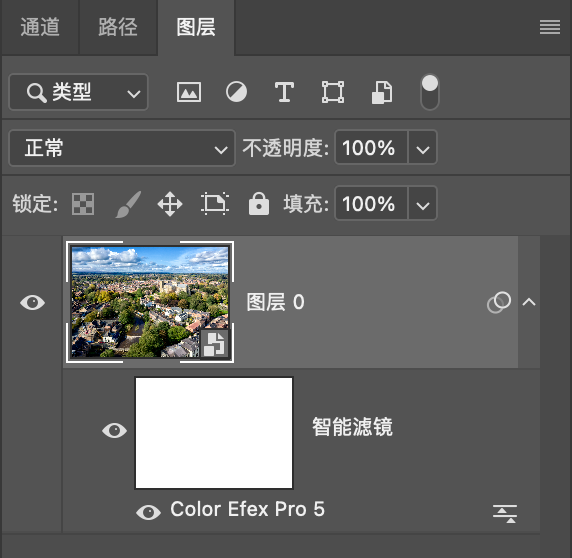Open the 正常 blend mode dropdown
The height and width of the screenshot is (558, 572).
[122, 148]
